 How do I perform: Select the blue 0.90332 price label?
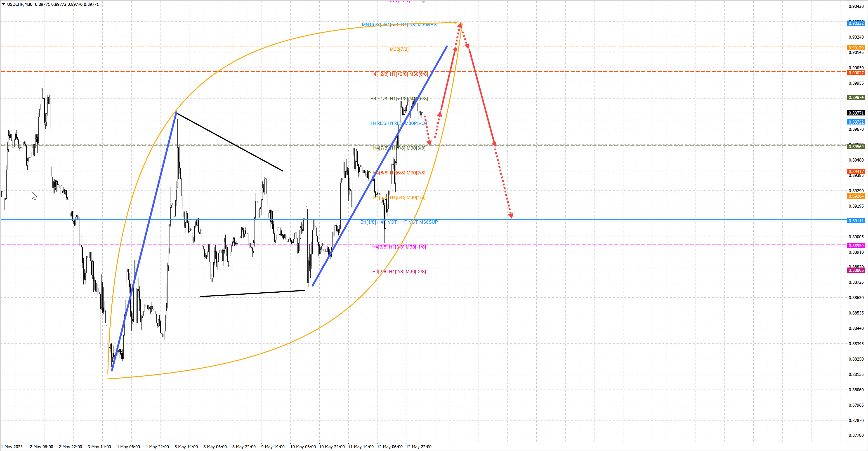tap(856, 23)
